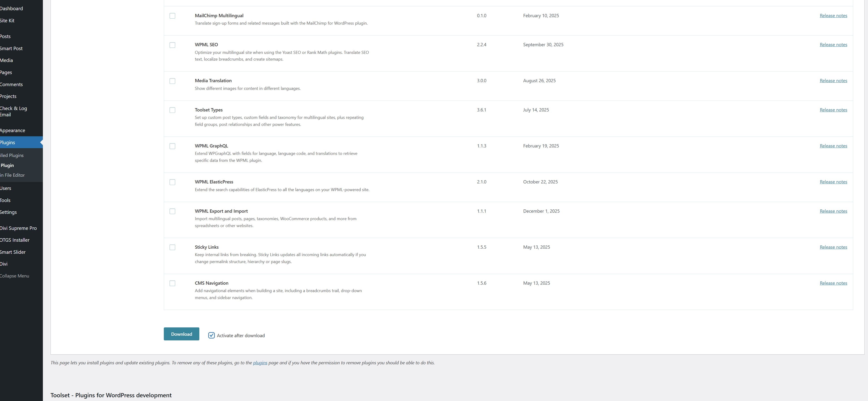This screenshot has width=868, height=401.
Task: Go to Appearance in sidebar
Action: (x=12, y=130)
